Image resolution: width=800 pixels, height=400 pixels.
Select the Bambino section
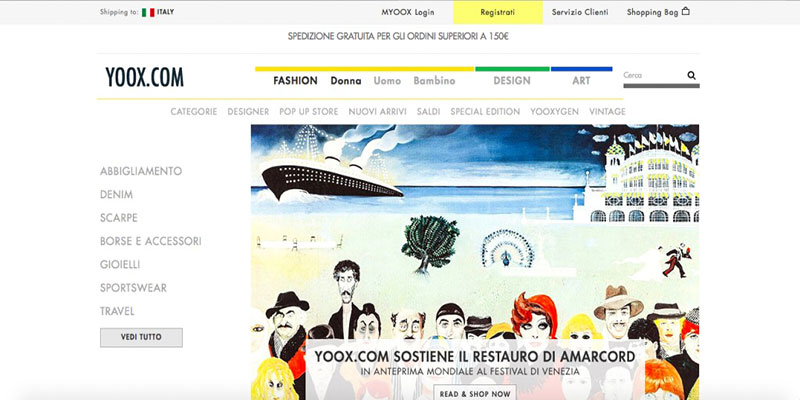click(434, 81)
